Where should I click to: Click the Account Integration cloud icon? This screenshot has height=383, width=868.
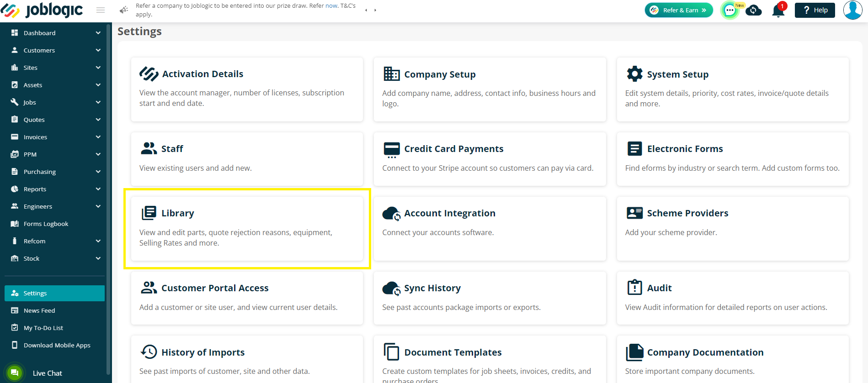point(392,213)
